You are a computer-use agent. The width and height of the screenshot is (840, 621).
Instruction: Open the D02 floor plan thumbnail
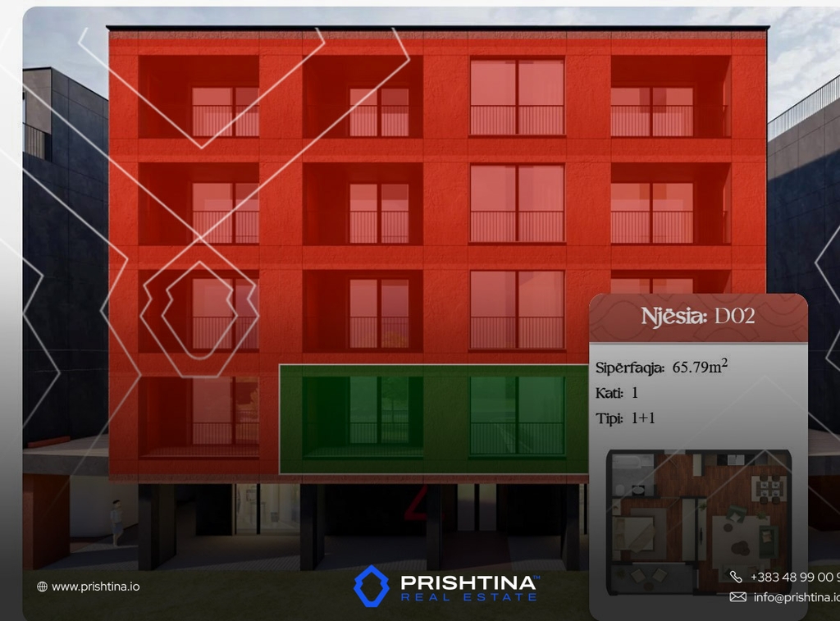pos(698,521)
